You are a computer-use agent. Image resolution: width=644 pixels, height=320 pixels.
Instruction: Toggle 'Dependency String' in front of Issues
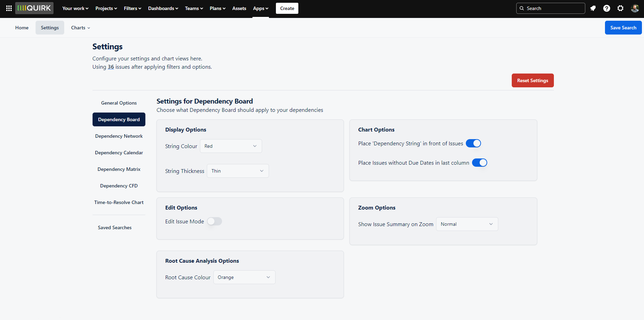pos(473,143)
